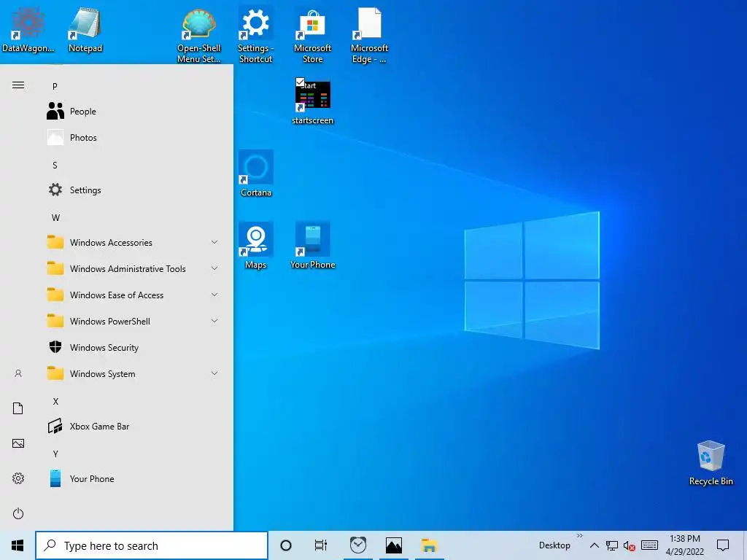
Task: Jump to letter W section header
Action: coord(55,217)
